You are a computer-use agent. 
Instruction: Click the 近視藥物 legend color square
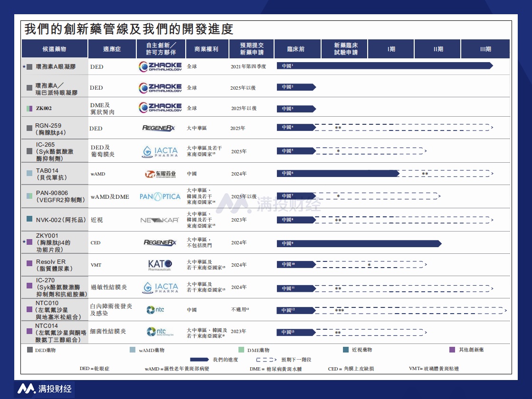point(346,350)
